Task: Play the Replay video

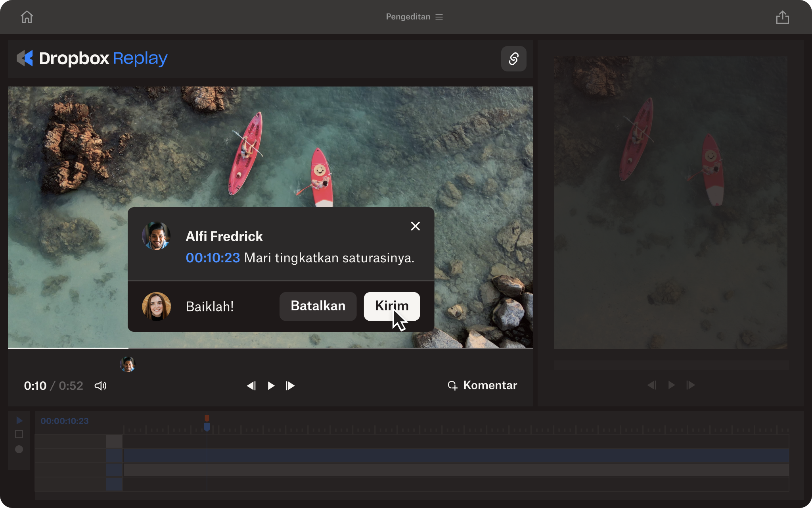Action: pos(271,386)
